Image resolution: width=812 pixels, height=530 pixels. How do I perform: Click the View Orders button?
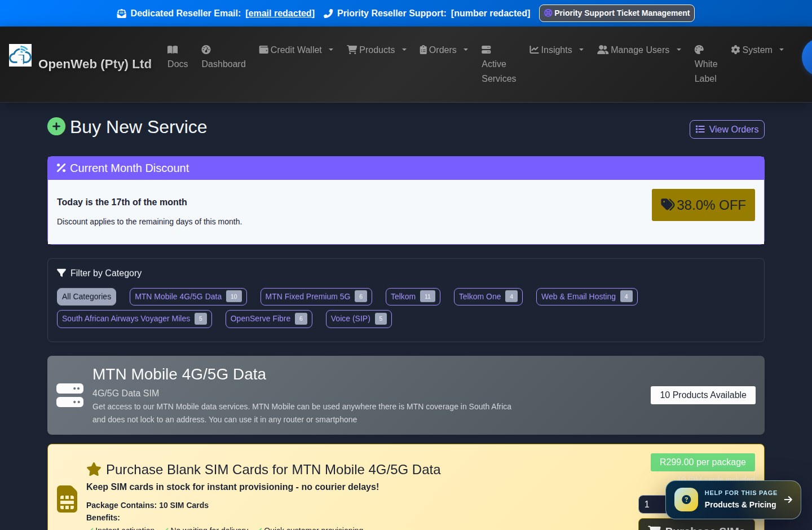click(x=727, y=129)
